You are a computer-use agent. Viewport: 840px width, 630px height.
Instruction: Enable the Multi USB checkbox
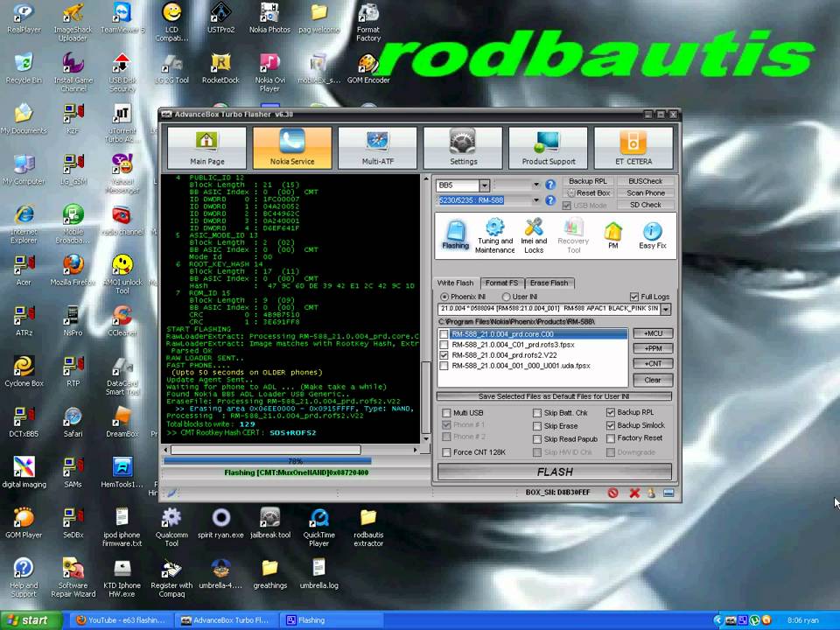446,413
